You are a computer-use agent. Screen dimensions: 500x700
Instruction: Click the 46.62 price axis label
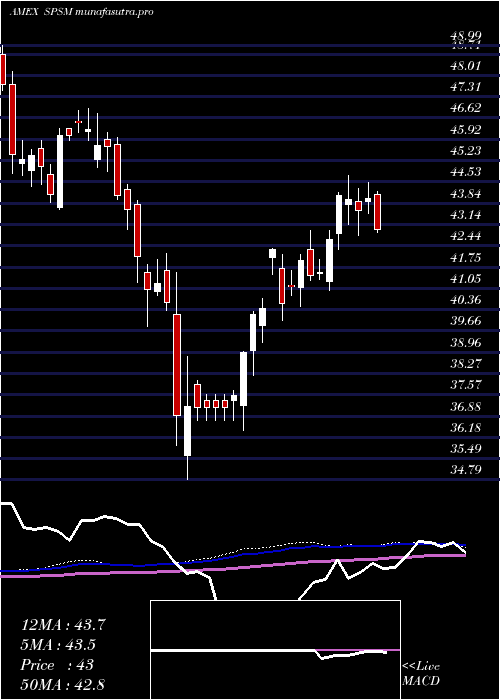pyautogui.click(x=466, y=108)
